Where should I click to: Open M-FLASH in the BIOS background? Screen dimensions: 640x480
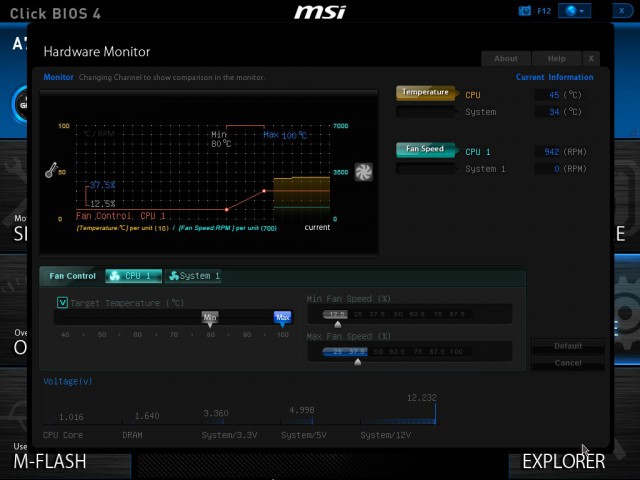50,461
